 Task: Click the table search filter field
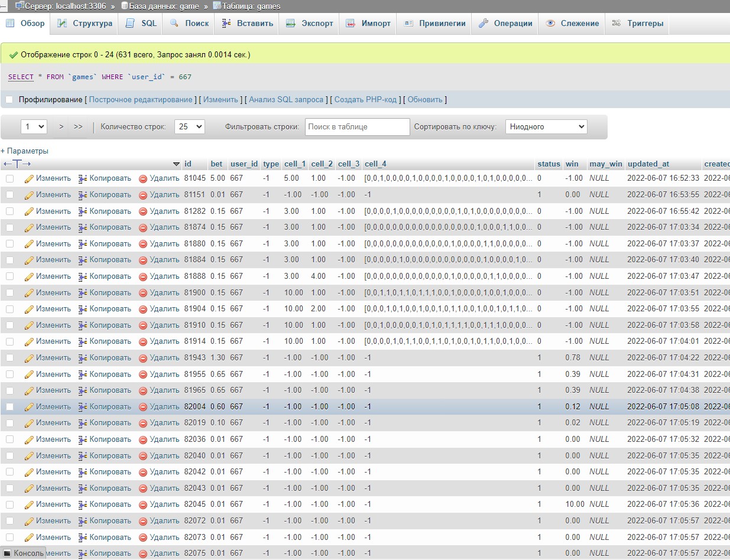click(x=357, y=126)
